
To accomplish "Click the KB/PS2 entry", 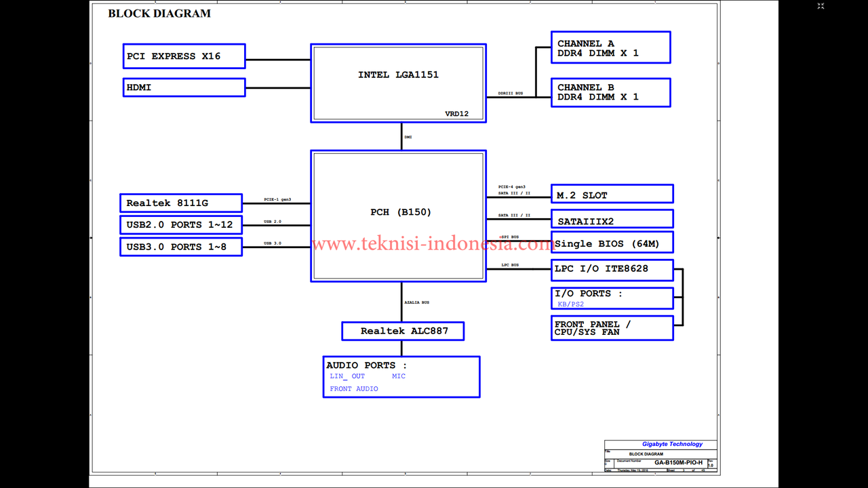I will [570, 304].
